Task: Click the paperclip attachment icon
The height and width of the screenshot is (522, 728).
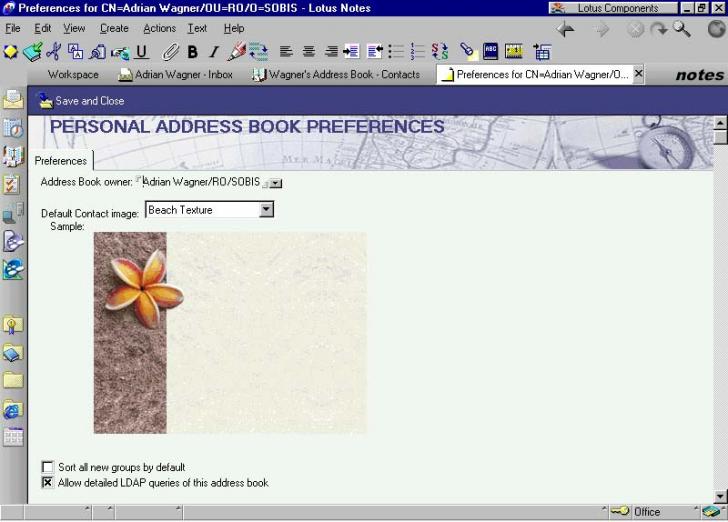Action: pyautogui.click(x=170, y=51)
